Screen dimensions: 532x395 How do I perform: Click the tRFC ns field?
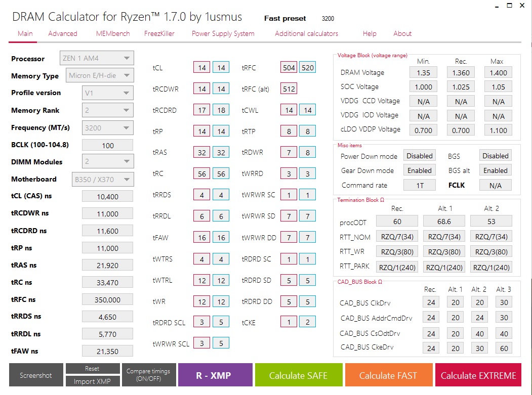pyautogui.click(x=107, y=300)
